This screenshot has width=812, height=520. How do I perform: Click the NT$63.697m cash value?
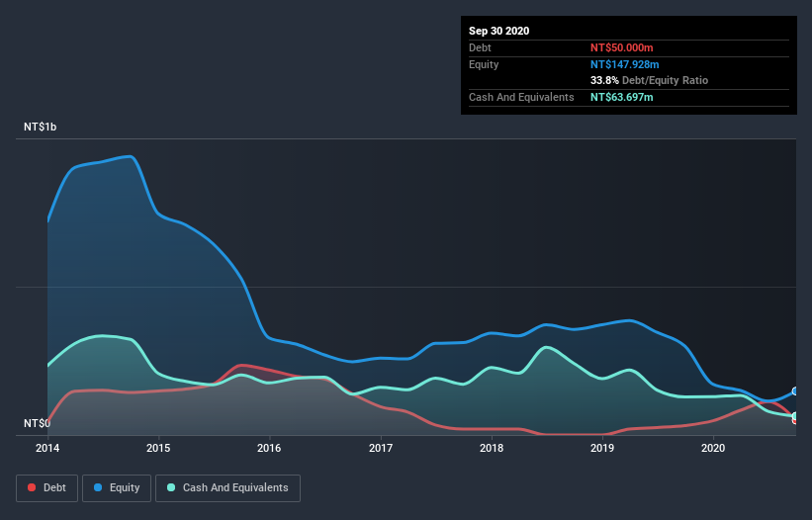621,97
